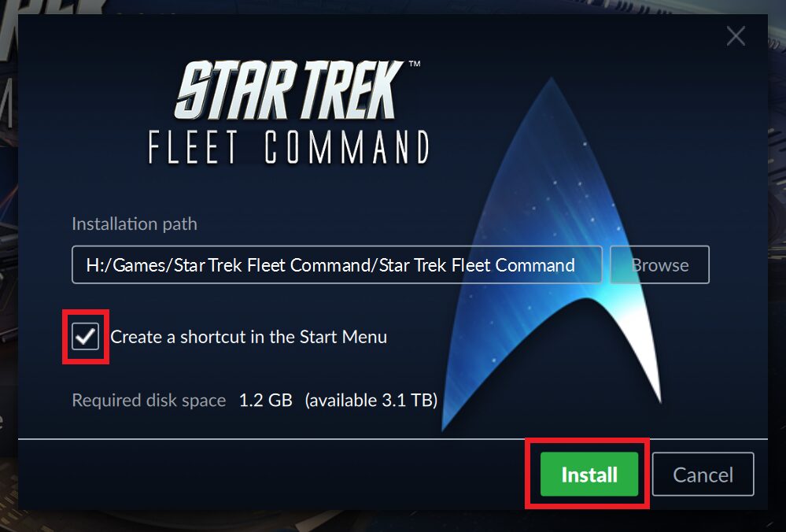Cancel the installation
Image resolution: width=786 pixels, height=532 pixels.
pos(703,475)
